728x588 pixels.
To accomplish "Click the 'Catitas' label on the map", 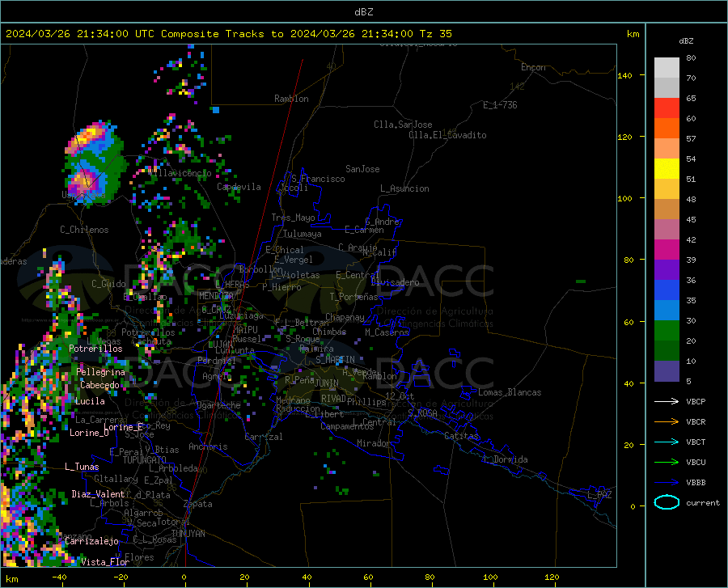I will [461, 436].
